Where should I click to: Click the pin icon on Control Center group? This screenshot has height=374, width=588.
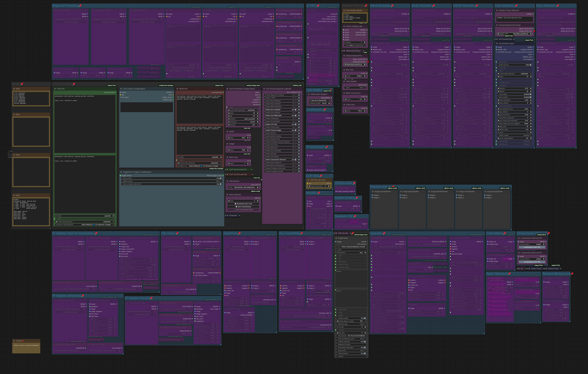74,84
